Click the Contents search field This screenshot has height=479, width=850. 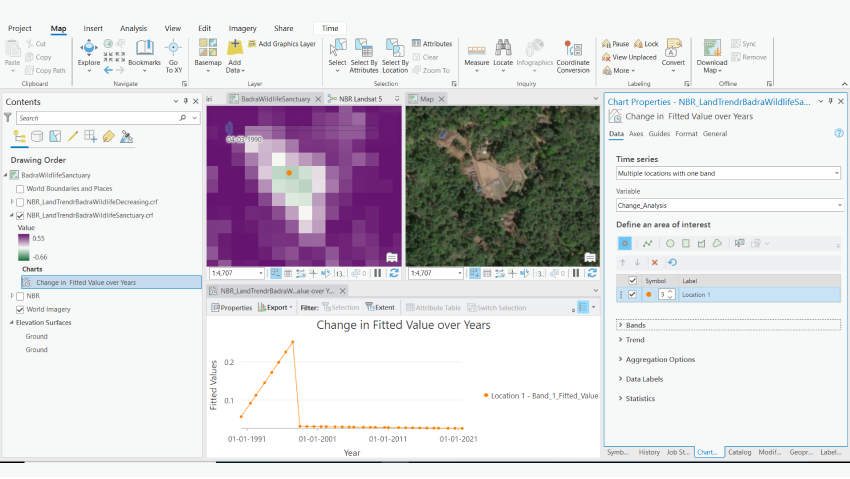95,118
